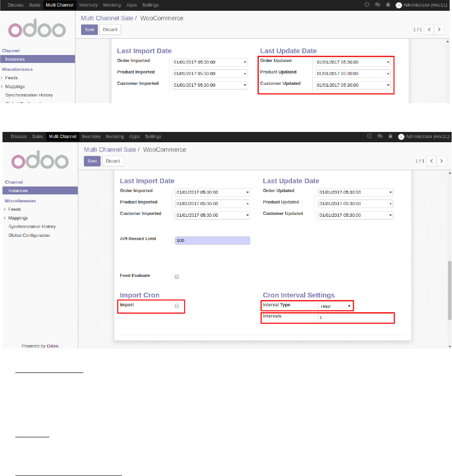The width and height of the screenshot is (452, 476).
Task: Click the Powered by Odoo link
Action: pyautogui.click(x=40, y=346)
